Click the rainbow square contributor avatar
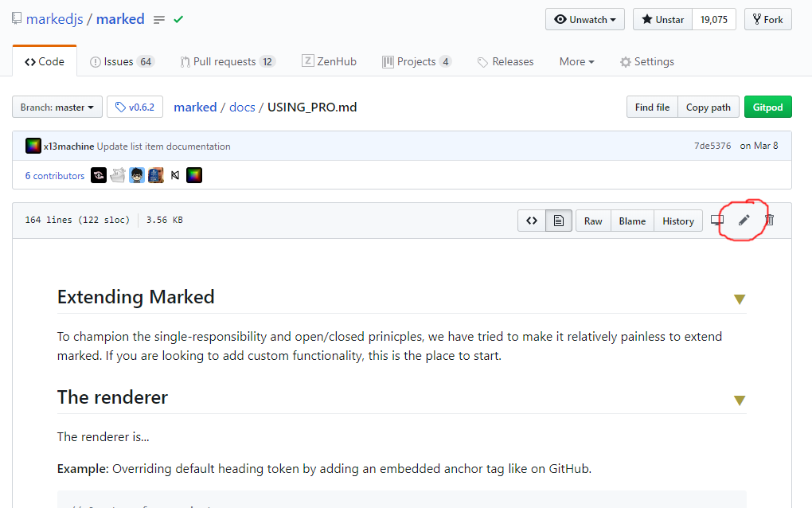This screenshot has height=508, width=812. point(194,175)
